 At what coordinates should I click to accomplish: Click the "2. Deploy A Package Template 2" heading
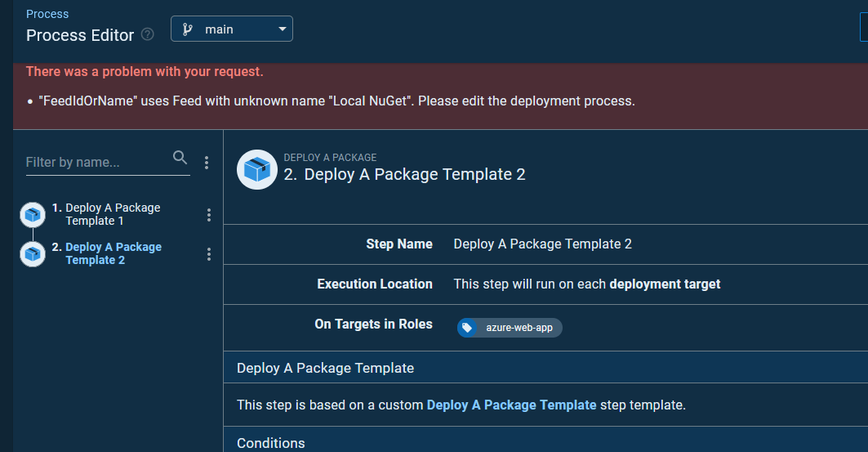404,174
